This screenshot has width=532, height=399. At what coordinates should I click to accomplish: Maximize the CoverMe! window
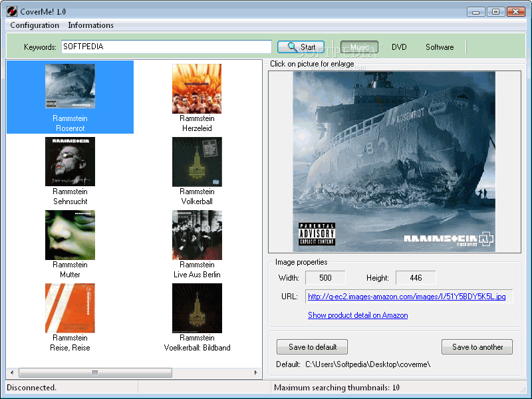pyautogui.click(x=495, y=12)
